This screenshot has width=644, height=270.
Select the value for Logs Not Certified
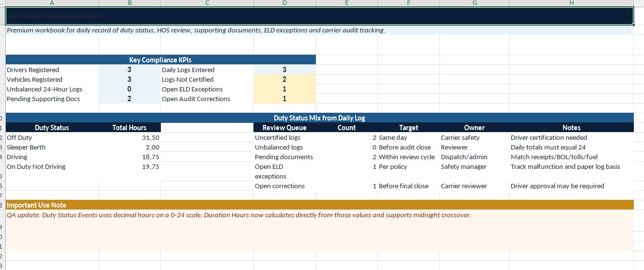tap(284, 79)
